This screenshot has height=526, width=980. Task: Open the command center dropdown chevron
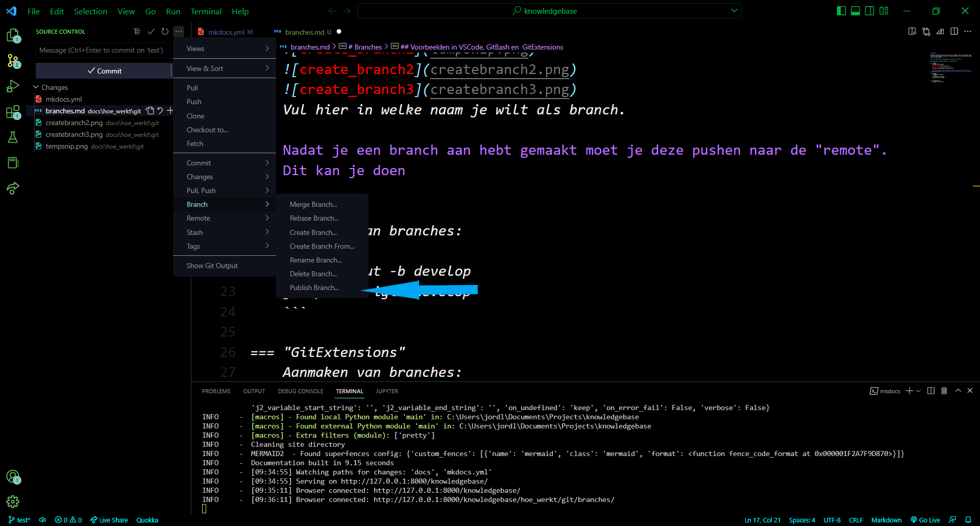tap(734, 11)
